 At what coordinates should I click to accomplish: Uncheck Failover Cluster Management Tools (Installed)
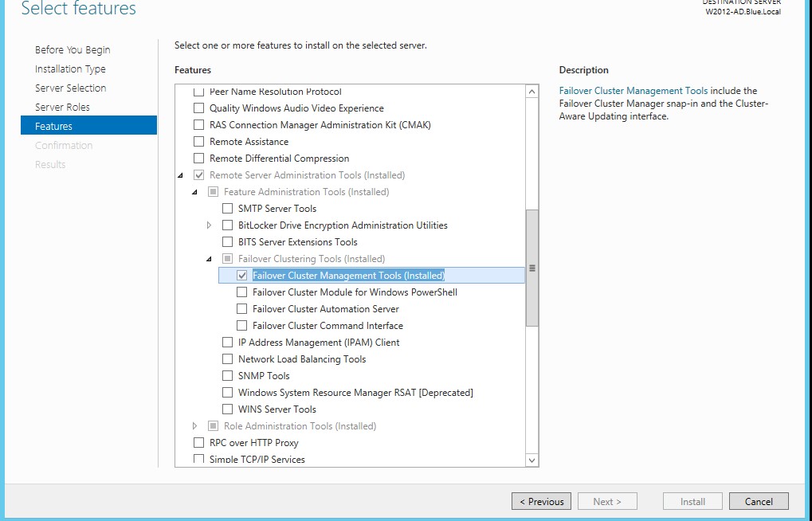(x=241, y=275)
